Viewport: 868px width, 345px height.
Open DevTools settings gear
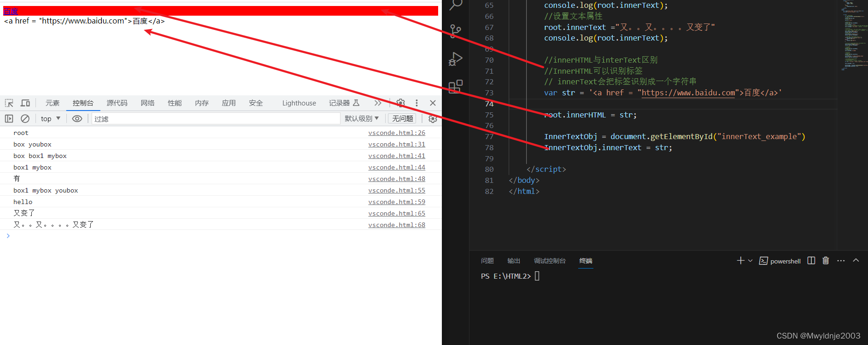pyautogui.click(x=401, y=103)
